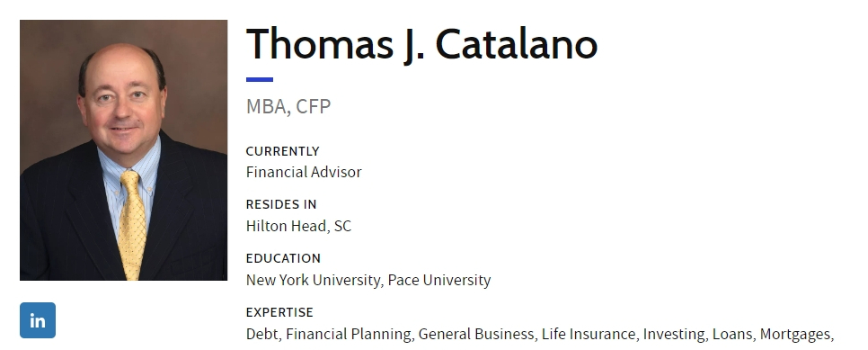
Task: Click the blue accent bar under the name
Action: [260, 80]
